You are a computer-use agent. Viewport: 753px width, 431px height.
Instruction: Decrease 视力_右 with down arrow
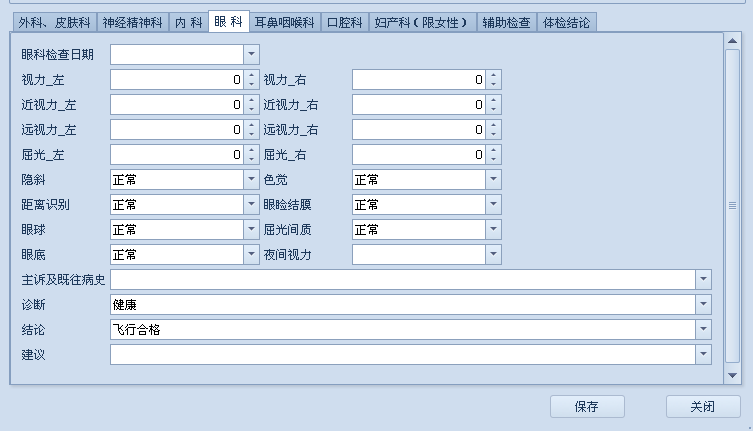[x=493, y=84]
